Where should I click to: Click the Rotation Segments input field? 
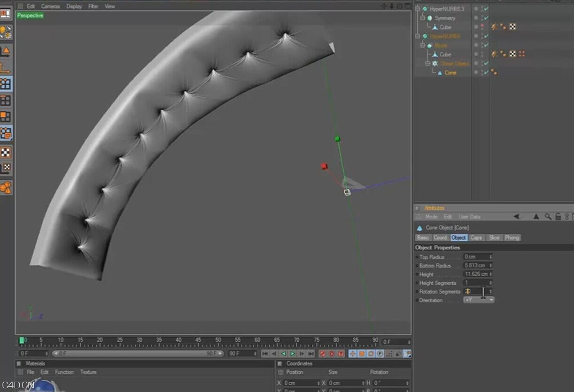[x=475, y=292]
